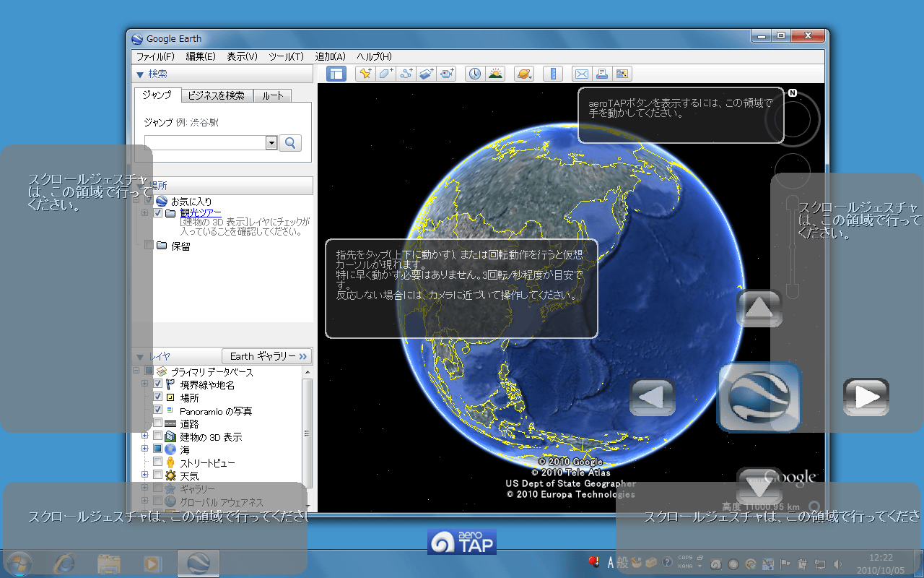Select the ジャンプ tab
This screenshot has width=924, height=578.
coord(157,95)
